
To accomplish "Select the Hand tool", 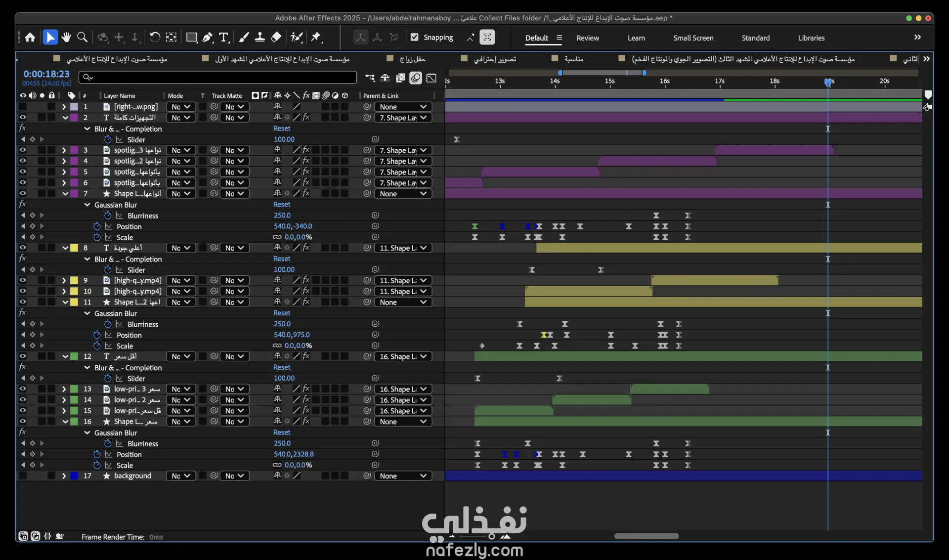I will click(x=66, y=38).
